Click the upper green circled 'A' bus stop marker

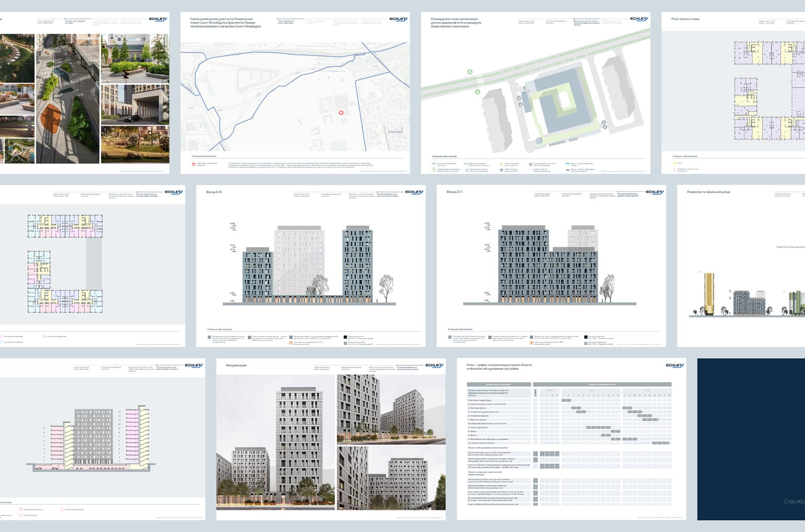tap(470, 72)
